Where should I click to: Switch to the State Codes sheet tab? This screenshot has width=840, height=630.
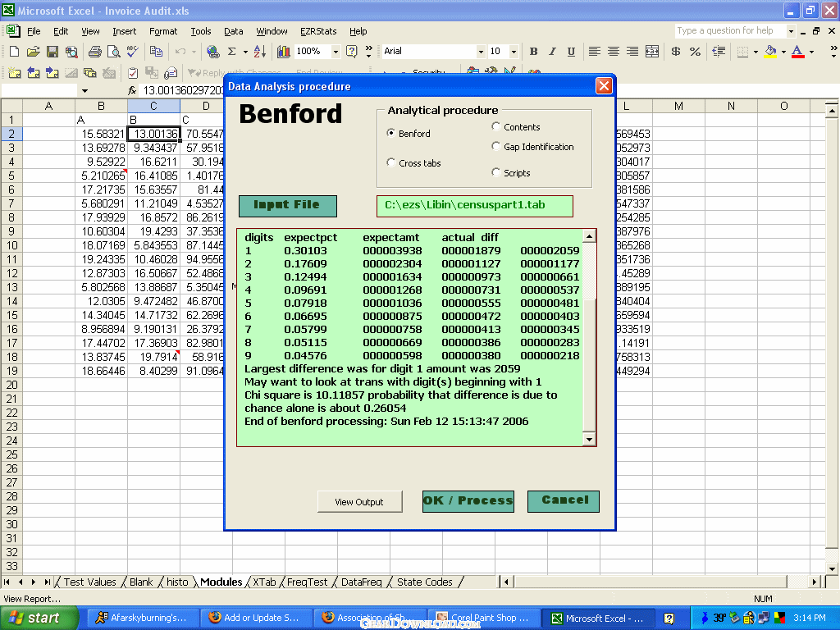point(424,582)
